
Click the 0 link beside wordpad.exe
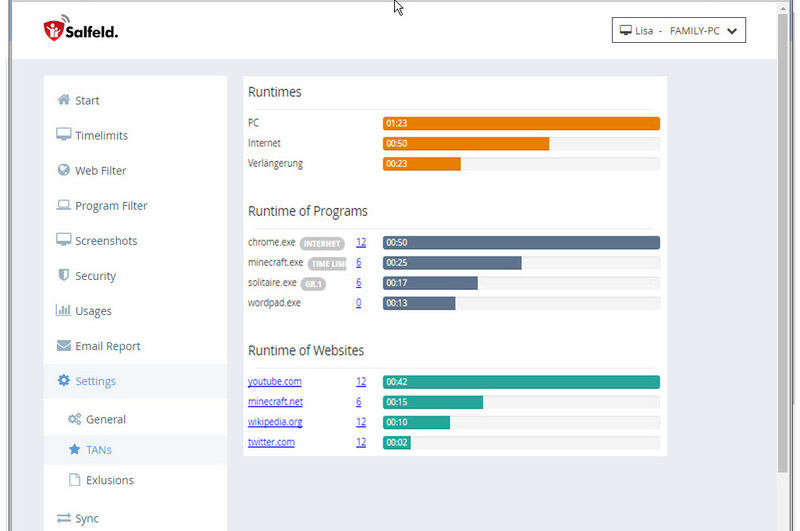pos(359,303)
